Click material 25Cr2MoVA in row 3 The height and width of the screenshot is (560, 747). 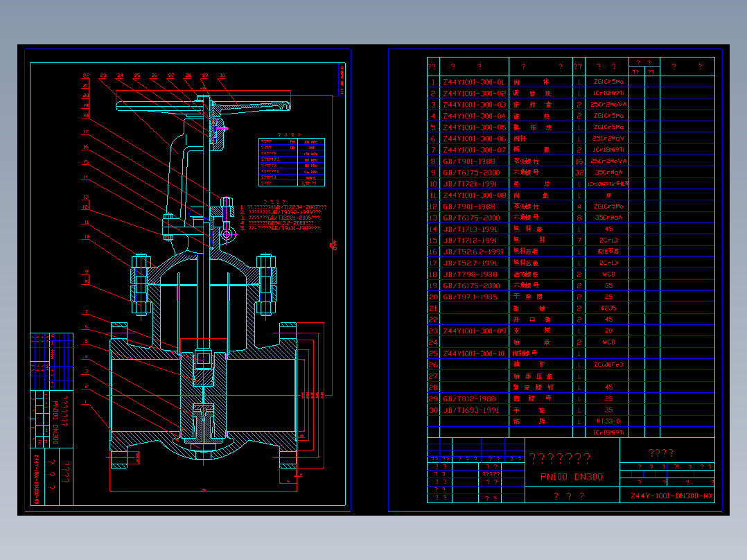[x=608, y=105]
